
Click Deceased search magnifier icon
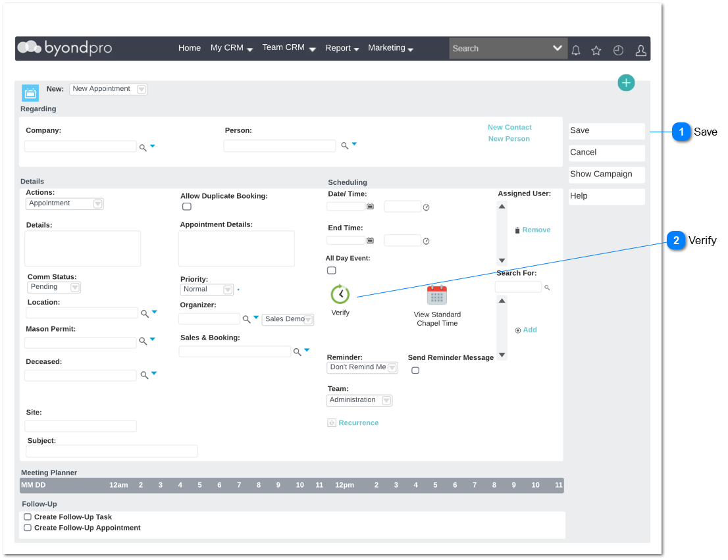(x=144, y=374)
